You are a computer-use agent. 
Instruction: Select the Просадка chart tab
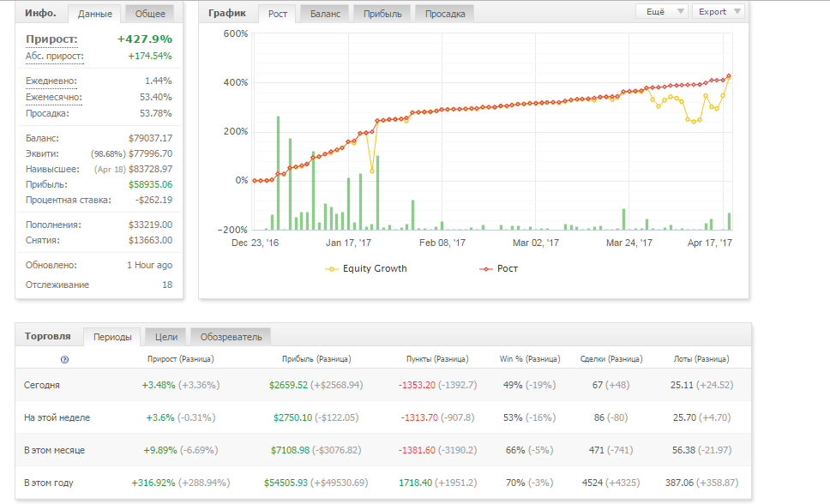pyautogui.click(x=445, y=14)
